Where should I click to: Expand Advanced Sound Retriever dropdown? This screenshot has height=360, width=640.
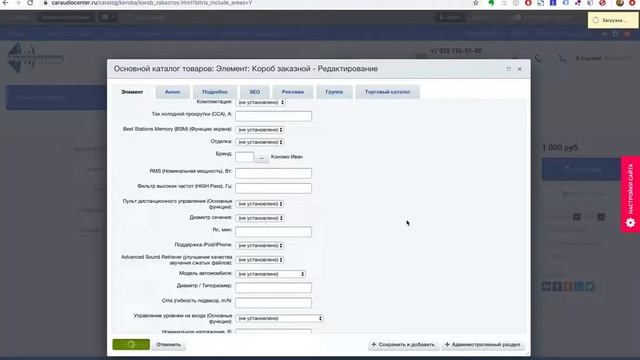[260, 260]
